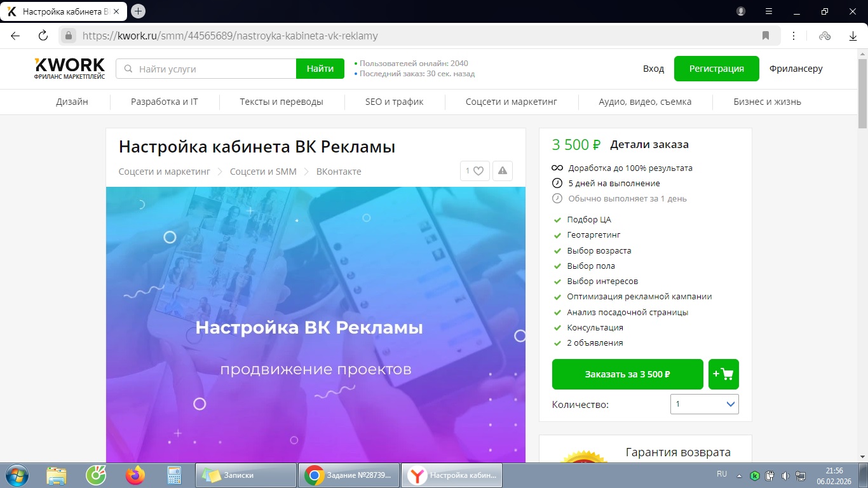Open the Разработка и IT category menu
The height and width of the screenshot is (488, 868).
pos(165,102)
